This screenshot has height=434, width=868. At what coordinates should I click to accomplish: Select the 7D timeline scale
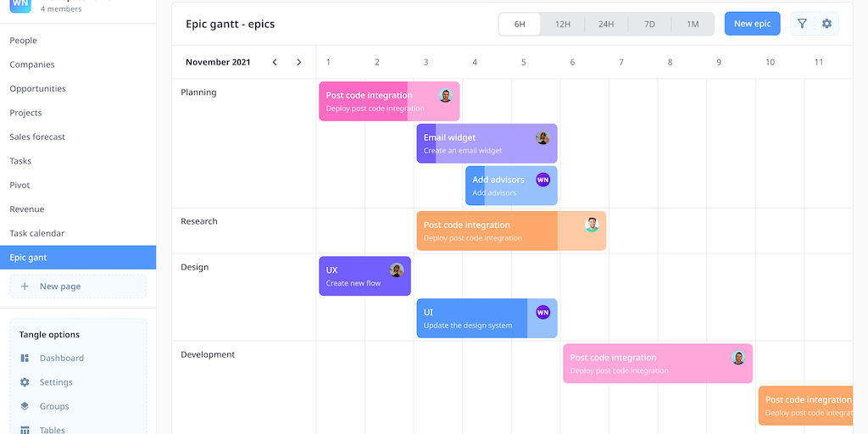click(x=649, y=24)
